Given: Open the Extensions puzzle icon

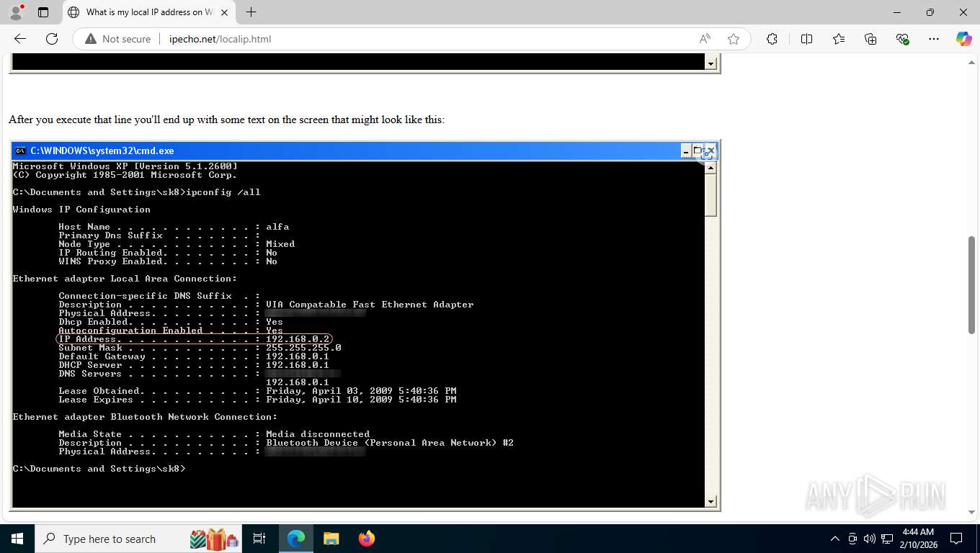Looking at the screenshot, I should (x=772, y=39).
